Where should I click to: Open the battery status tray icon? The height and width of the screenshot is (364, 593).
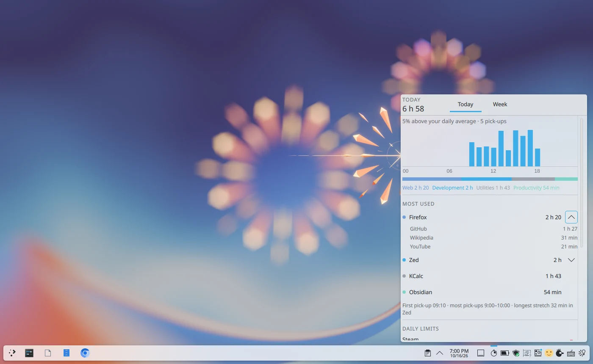[505, 353]
